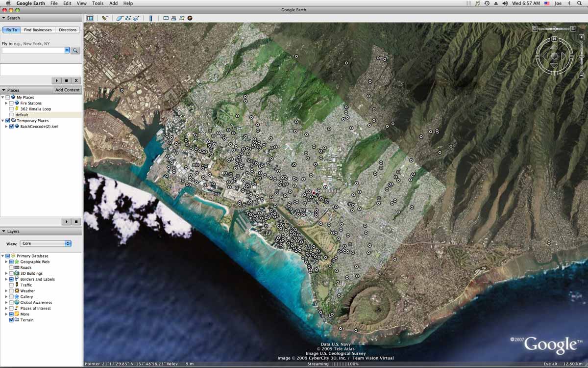Expand the BatchGeocode(2).kml tree item

click(6, 127)
